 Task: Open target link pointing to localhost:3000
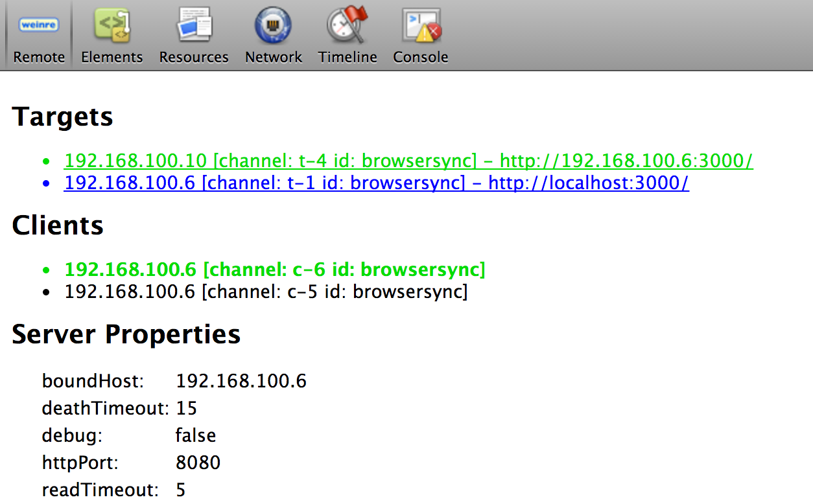376,183
